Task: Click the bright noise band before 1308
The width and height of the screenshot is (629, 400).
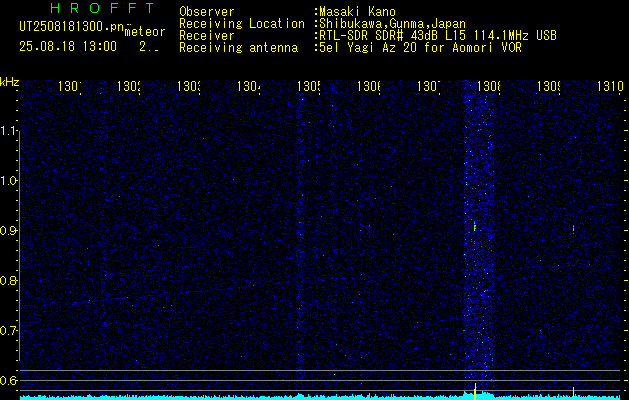Action: pyautogui.click(x=480, y=237)
